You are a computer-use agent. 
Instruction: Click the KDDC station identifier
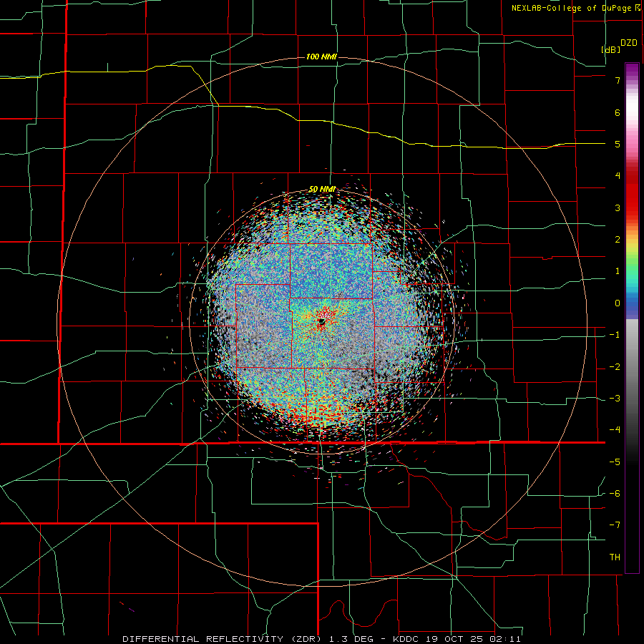406,639
